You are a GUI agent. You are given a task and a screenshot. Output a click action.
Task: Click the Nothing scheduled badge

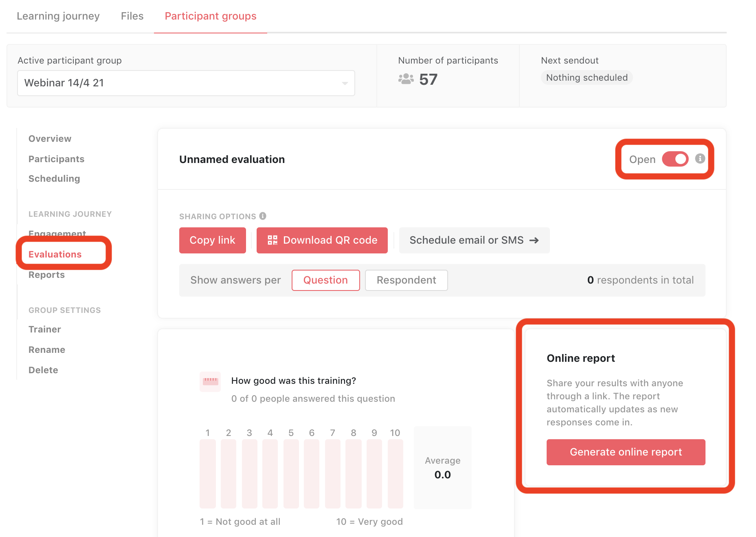[587, 78]
